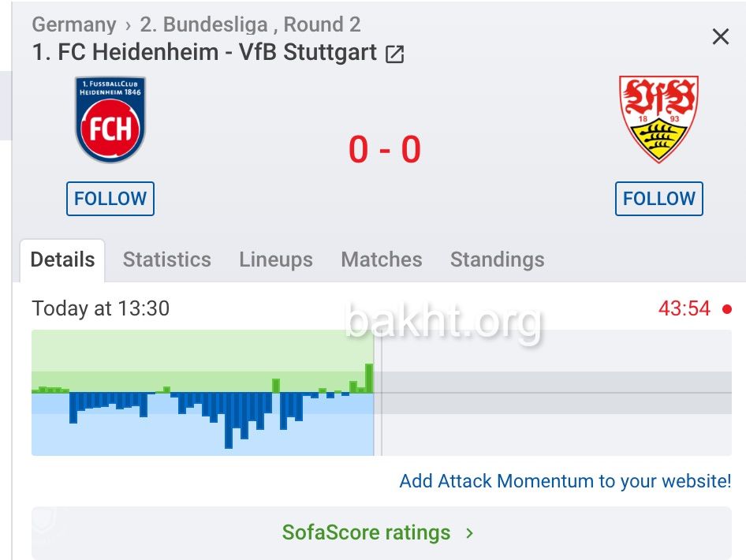The height and width of the screenshot is (560, 746).
Task: Click Add Attack Momentum to your website
Action: [565, 481]
